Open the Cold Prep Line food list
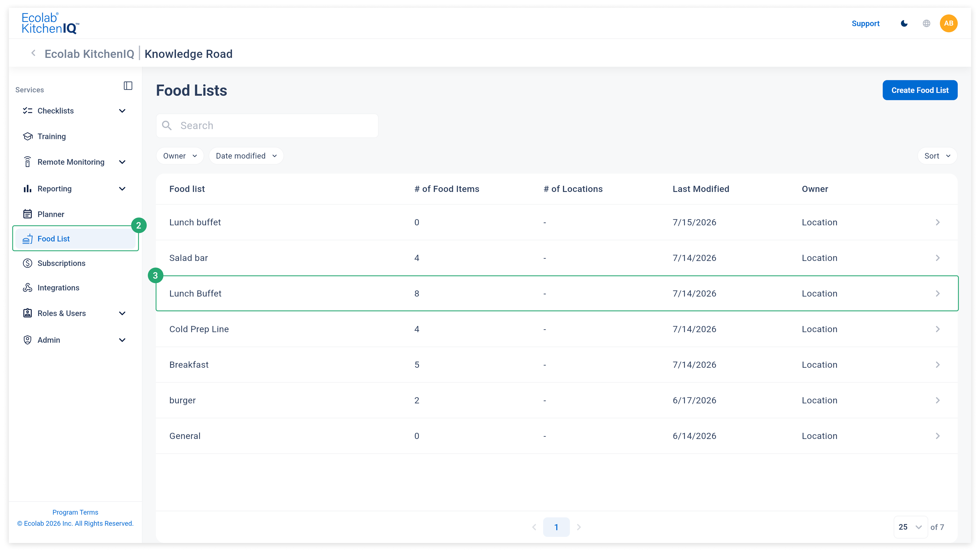Viewport: 980px width, 553px height. coord(557,329)
